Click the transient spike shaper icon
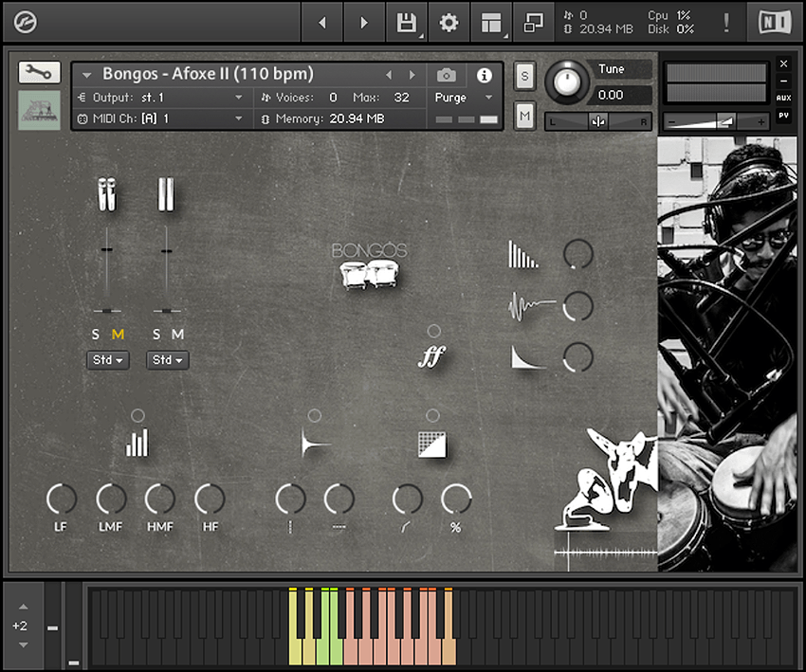Screen dimensions: 806x672 314,443
